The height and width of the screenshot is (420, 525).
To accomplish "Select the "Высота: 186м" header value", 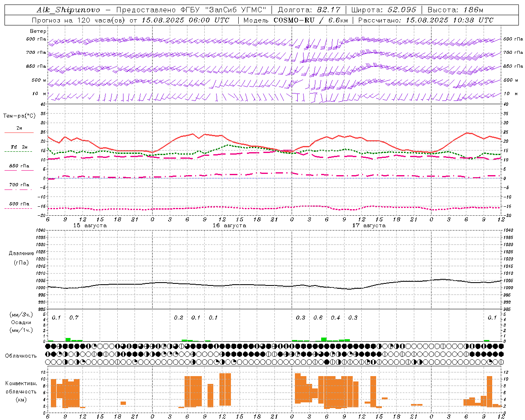I will 456,10.
